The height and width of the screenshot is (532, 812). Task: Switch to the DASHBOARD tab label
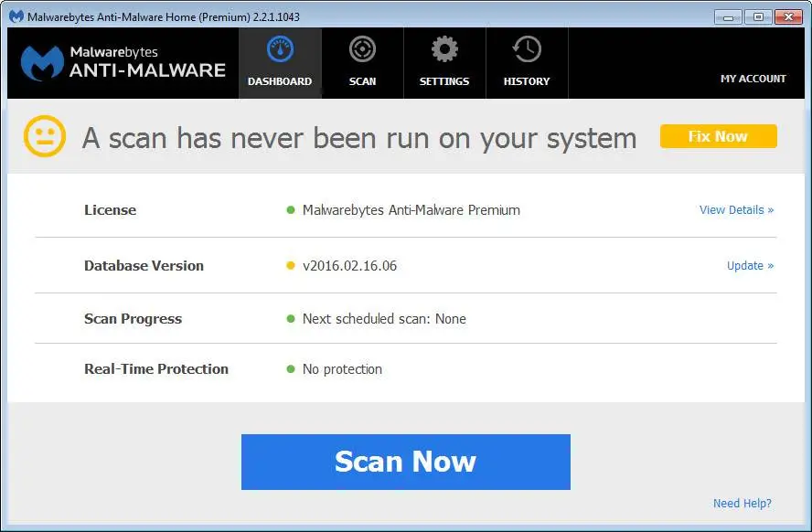tap(280, 81)
